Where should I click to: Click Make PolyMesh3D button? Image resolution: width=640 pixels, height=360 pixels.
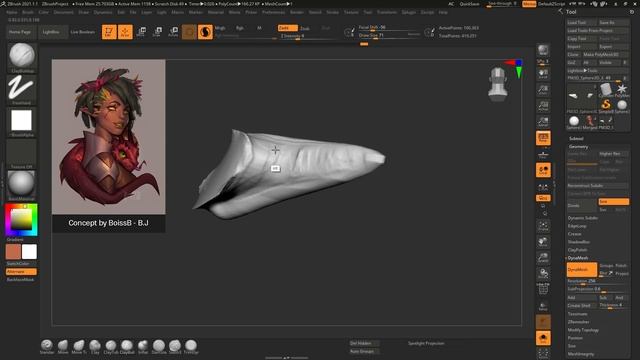click(x=605, y=55)
